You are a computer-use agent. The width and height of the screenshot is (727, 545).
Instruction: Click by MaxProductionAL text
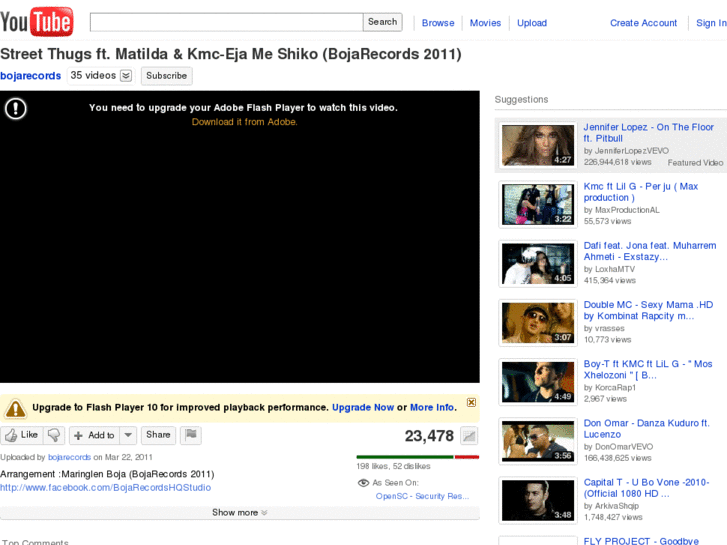coord(621,210)
